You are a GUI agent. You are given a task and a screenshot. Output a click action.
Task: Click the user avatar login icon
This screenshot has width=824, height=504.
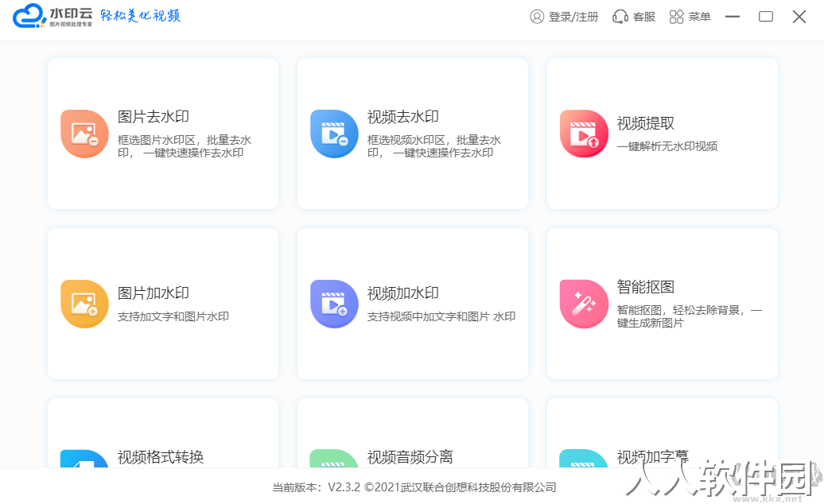(x=537, y=17)
